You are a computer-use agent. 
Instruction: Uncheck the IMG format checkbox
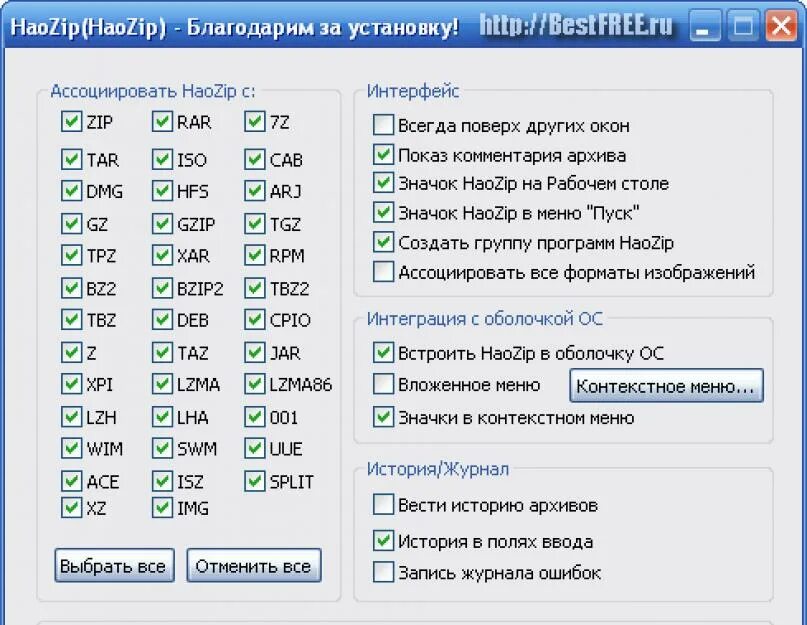pos(162,508)
